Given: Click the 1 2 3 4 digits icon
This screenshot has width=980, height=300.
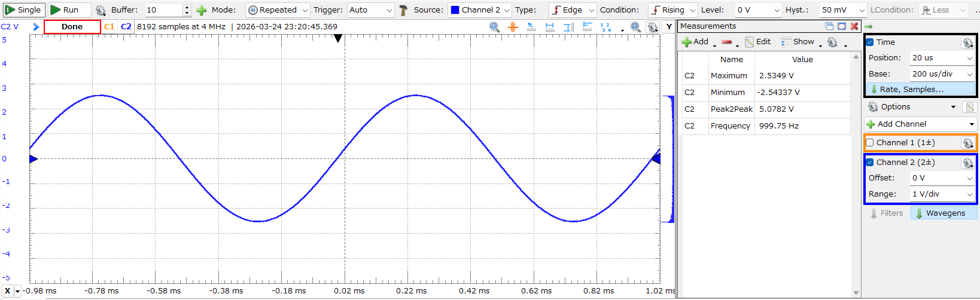Looking at the screenshot, I should (605, 27).
